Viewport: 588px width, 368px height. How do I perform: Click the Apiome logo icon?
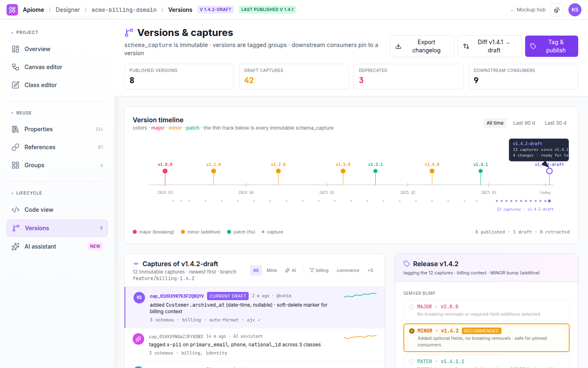click(x=12, y=10)
